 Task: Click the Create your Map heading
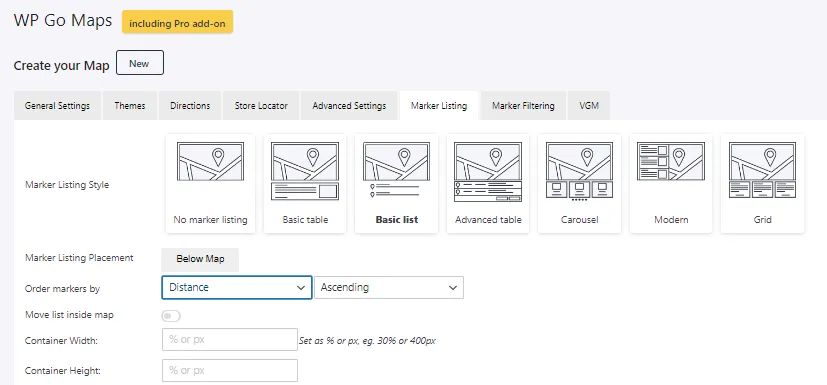tap(61, 65)
